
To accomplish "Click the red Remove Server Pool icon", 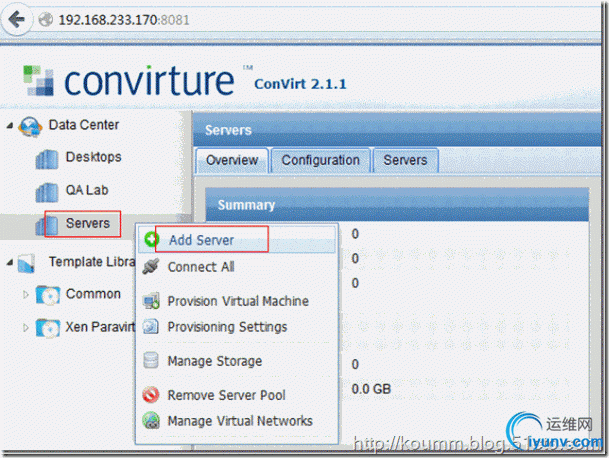I will tap(151, 395).
